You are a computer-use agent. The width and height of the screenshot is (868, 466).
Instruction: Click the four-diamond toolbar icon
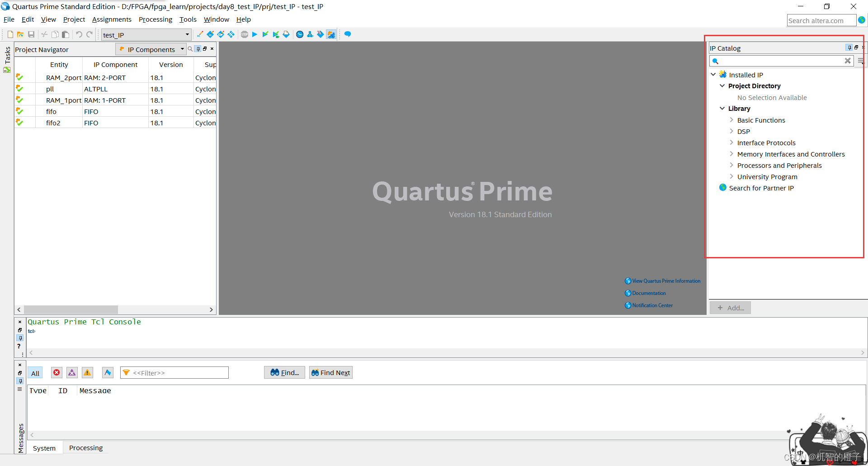pos(231,34)
